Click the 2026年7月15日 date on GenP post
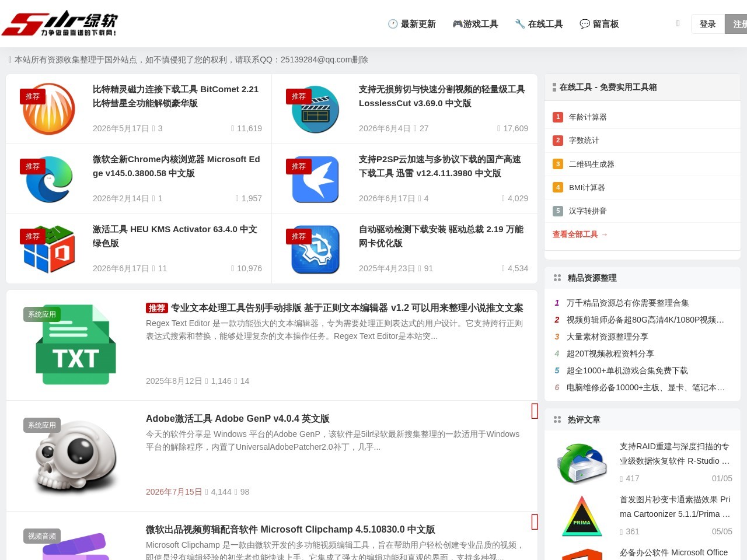747x560 pixels. point(174,492)
